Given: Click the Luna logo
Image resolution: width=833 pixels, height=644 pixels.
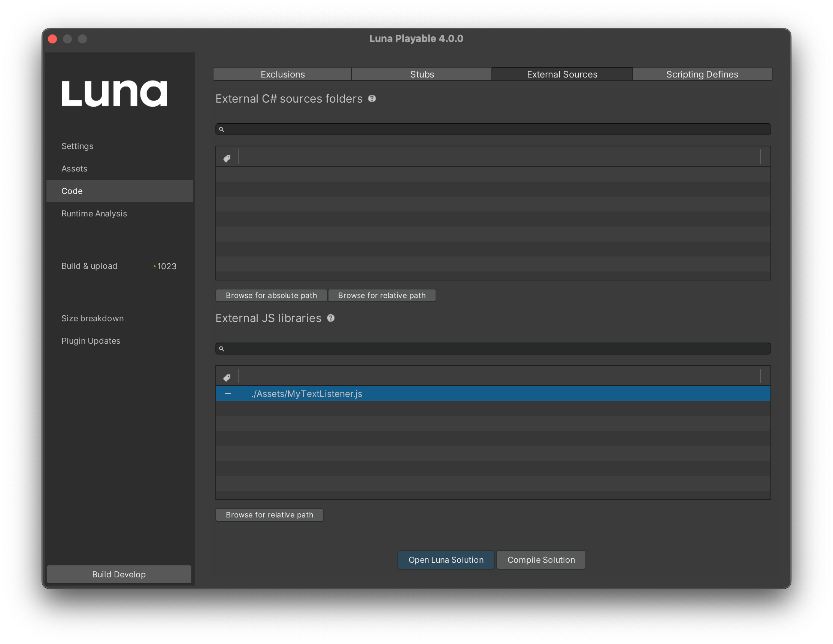Looking at the screenshot, I should tap(114, 93).
